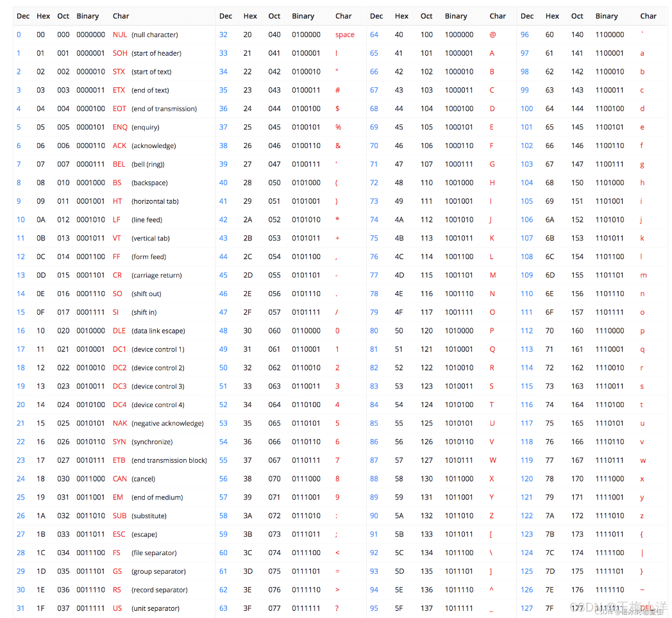Screen dimensions: 672x618
Task: Click the blue decimal link 0 for NUL
Action: click(19, 35)
